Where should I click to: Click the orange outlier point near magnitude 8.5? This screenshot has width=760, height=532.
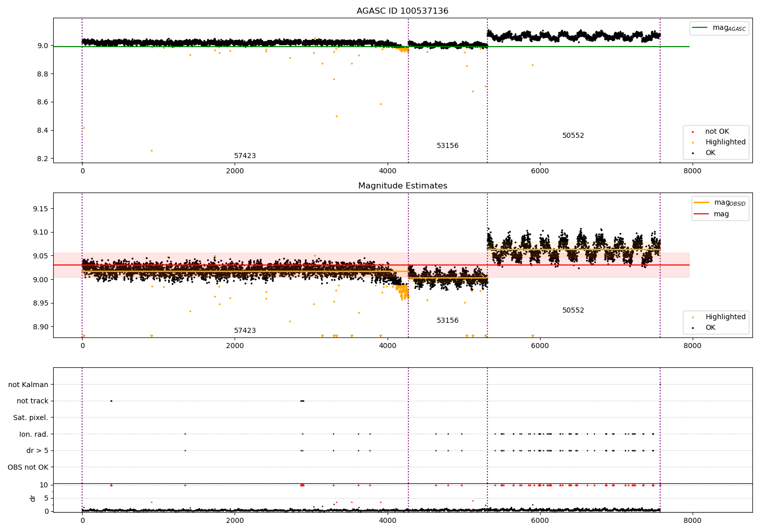[336, 116]
